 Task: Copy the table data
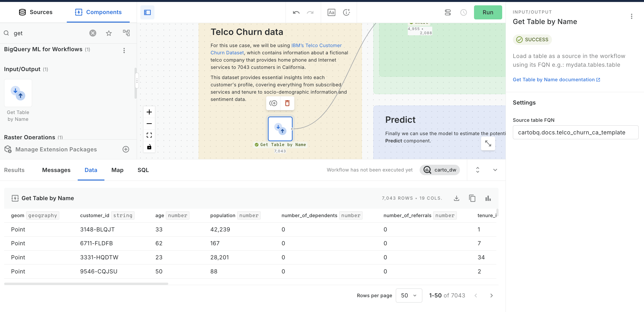click(x=472, y=198)
